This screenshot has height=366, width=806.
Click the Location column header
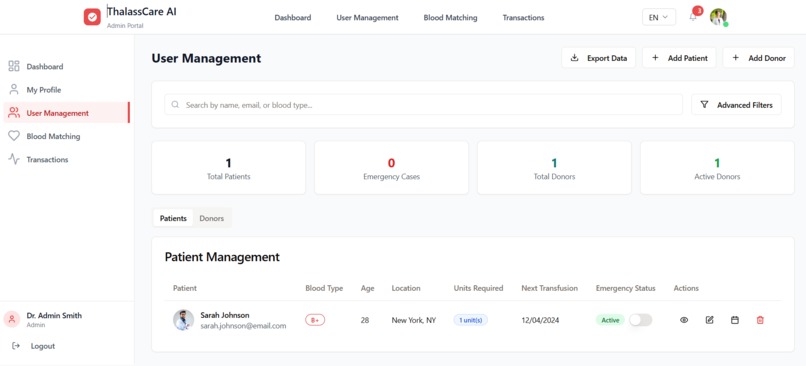pyautogui.click(x=406, y=288)
